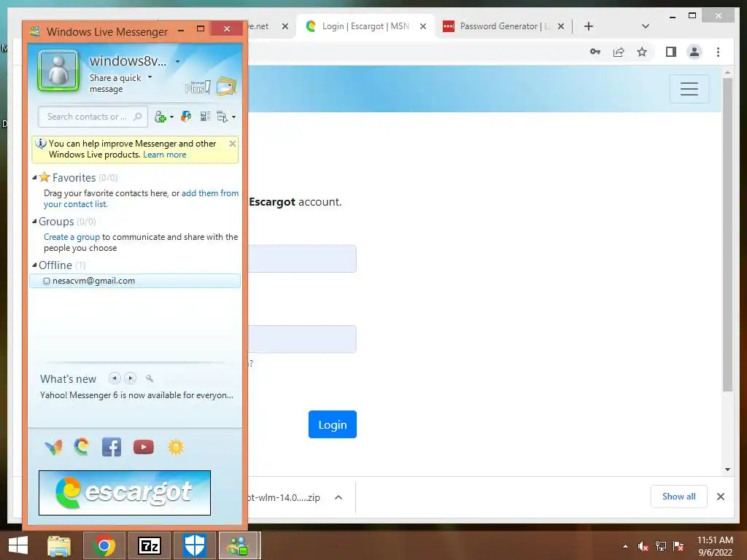Click offline status icon of nesacvm@gmail.com
The width and height of the screenshot is (747, 560).
pyautogui.click(x=47, y=281)
